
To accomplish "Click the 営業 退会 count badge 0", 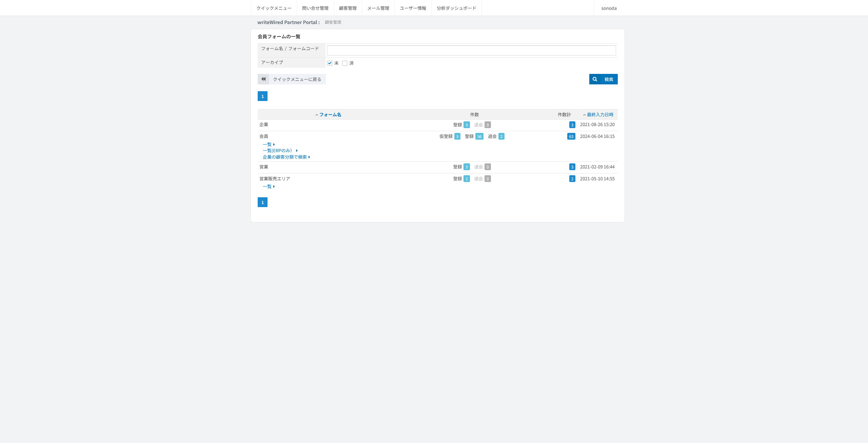I will click(x=488, y=167).
